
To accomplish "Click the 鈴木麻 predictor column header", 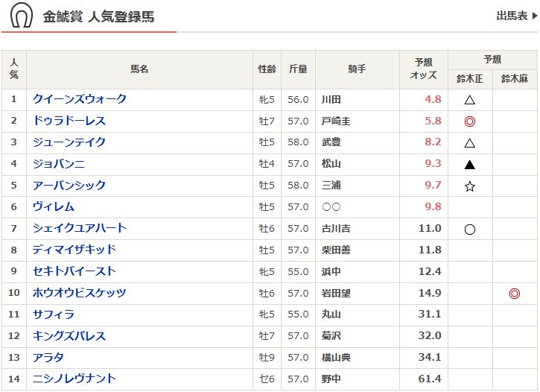I will pyautogui.click(x=514, y=78).
